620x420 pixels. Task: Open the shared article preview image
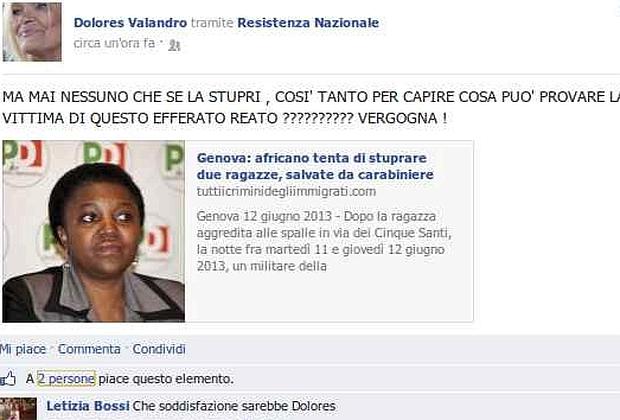(94, 231)
